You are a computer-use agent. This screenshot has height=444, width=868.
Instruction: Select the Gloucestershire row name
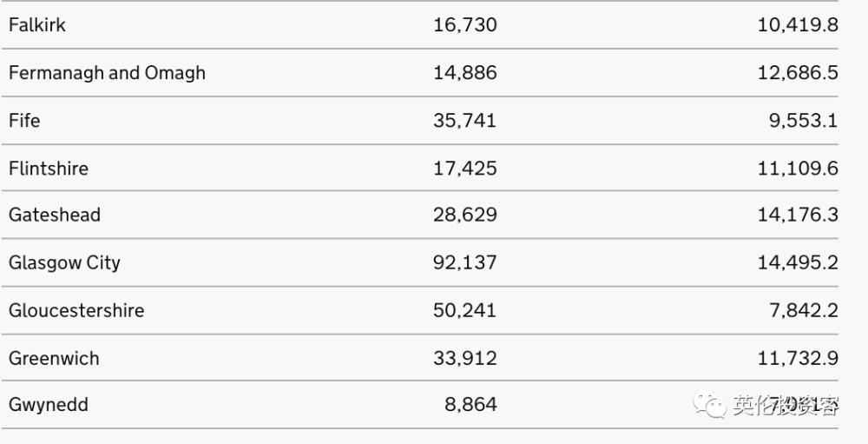76,310
